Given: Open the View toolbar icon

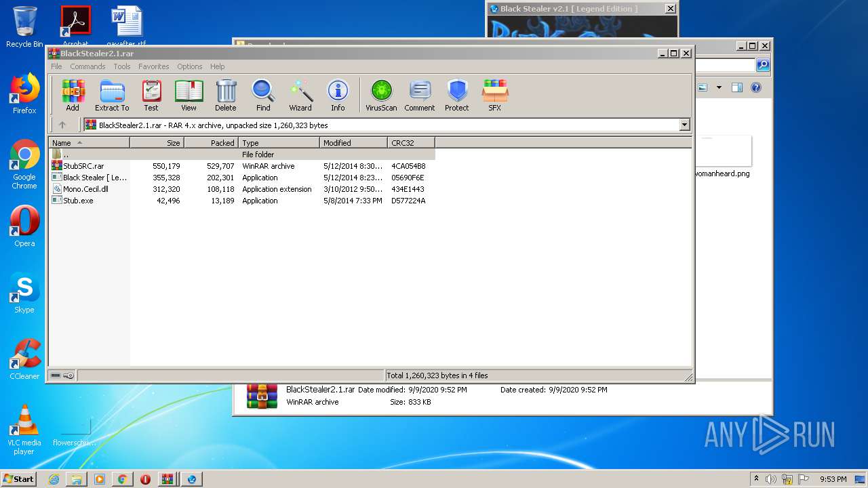Looking at the screenshot, I should [189, 95].
